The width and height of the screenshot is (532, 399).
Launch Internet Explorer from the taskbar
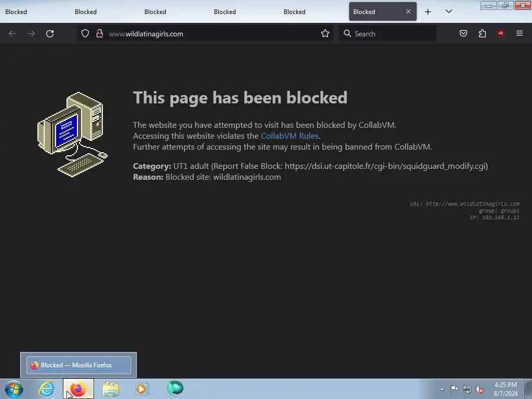(46, 389)
